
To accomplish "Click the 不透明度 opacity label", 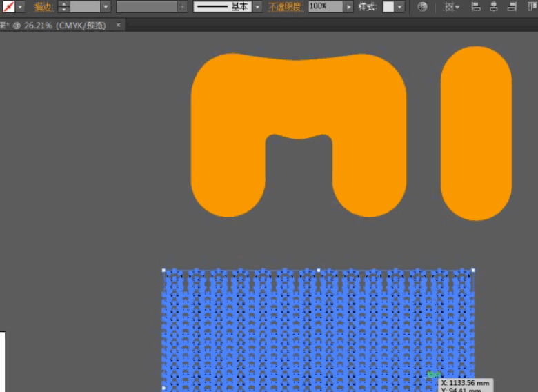I will (x=285, y=7).
